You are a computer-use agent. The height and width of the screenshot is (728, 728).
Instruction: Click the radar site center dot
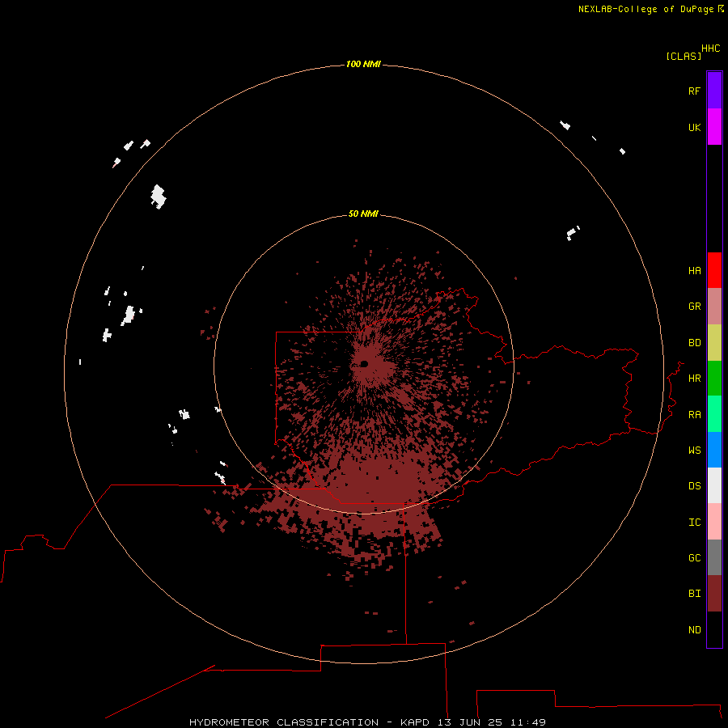tap(365, 364)
